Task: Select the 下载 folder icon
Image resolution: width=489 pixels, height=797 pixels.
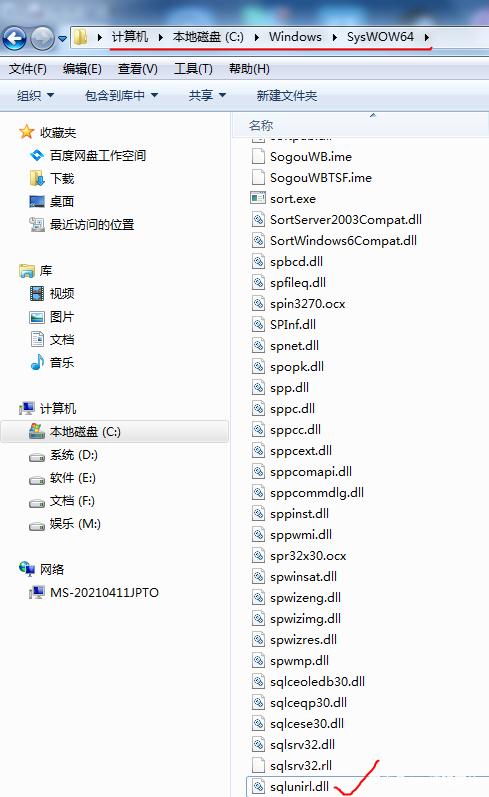Action: tap(37, 178)
